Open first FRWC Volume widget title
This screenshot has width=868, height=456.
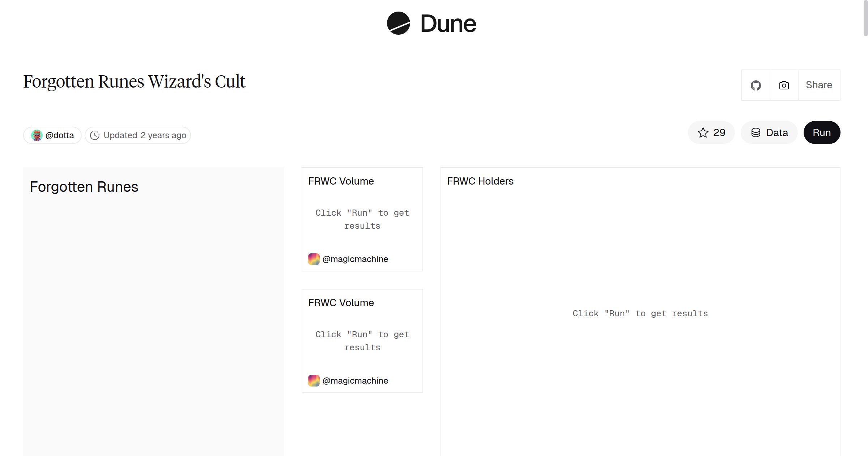pyautogui.click(x=341, y=181)
